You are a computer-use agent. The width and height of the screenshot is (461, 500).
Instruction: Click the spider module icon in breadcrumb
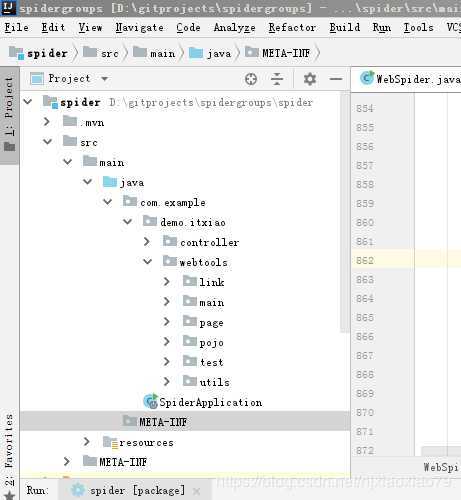tap(16, 53)
